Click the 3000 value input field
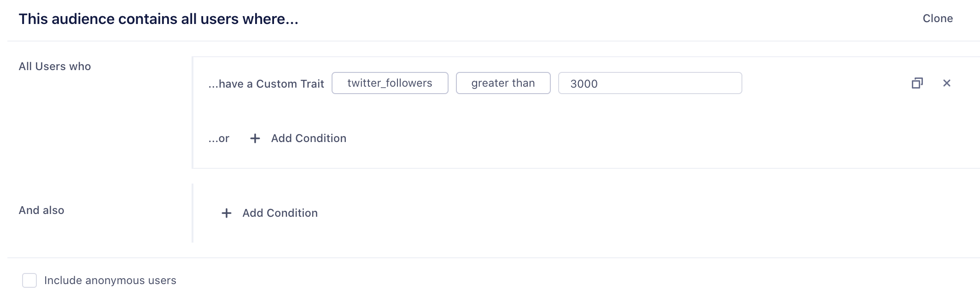The image size is (980, 297). [x=649, y=83]
